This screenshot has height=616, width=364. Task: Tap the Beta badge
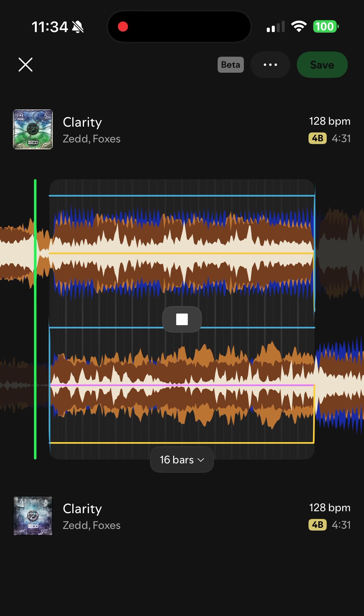point(231,65)
